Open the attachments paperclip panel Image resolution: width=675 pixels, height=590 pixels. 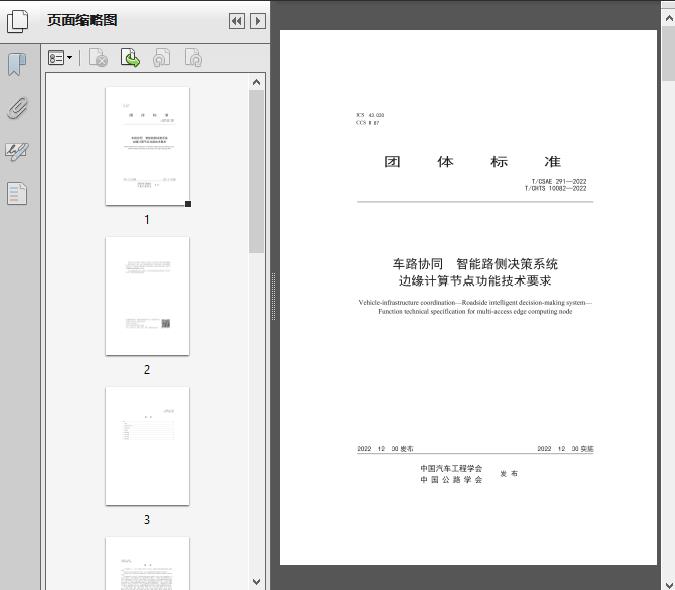17,108
